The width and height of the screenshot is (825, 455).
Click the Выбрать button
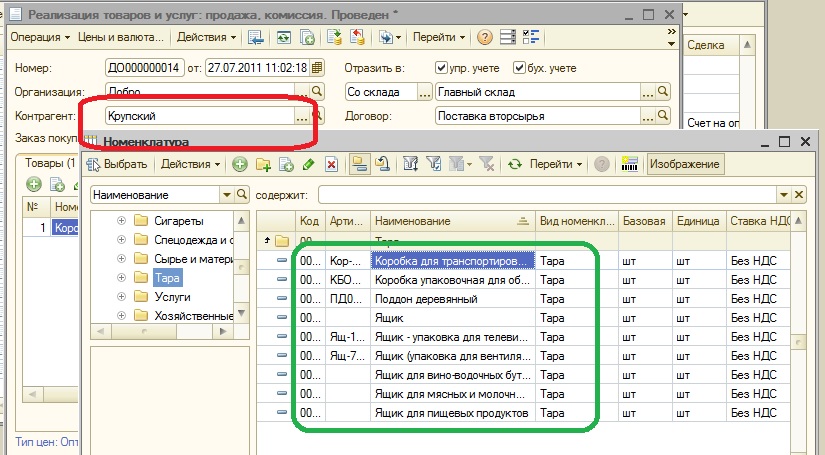tap(118, 164)
